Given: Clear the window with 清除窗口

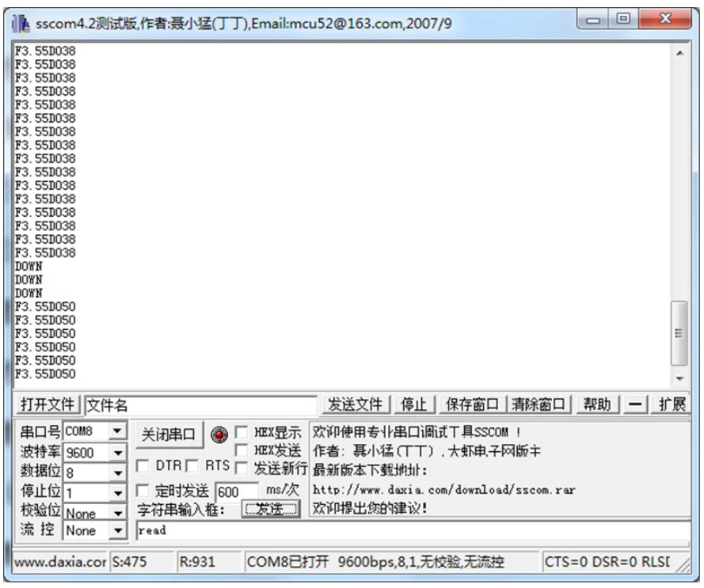Looking at the screenshot, I should click(x=538, y=404).
